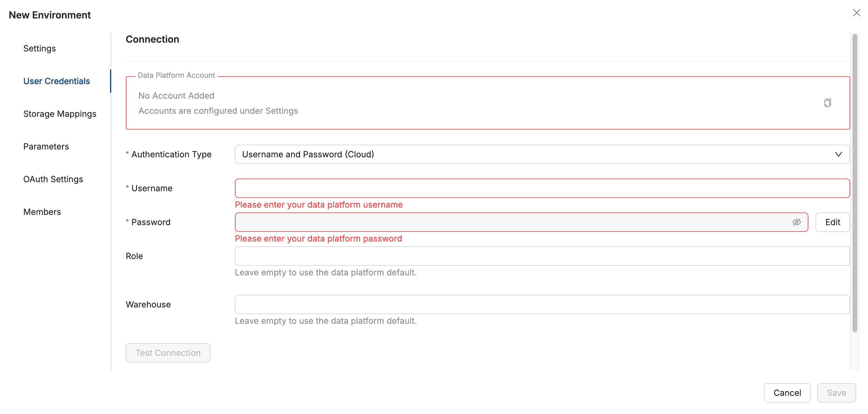Viewport: 868px width, 414px height.
Task: Select the User Credentials section
Action: click(x=56, y=81)
